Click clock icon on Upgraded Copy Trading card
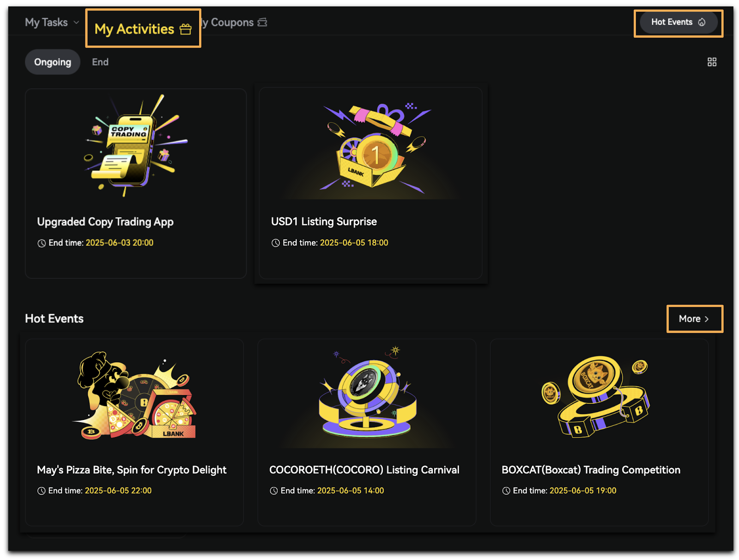Screen dimensions: 739x560 click(x=42, y=243)
